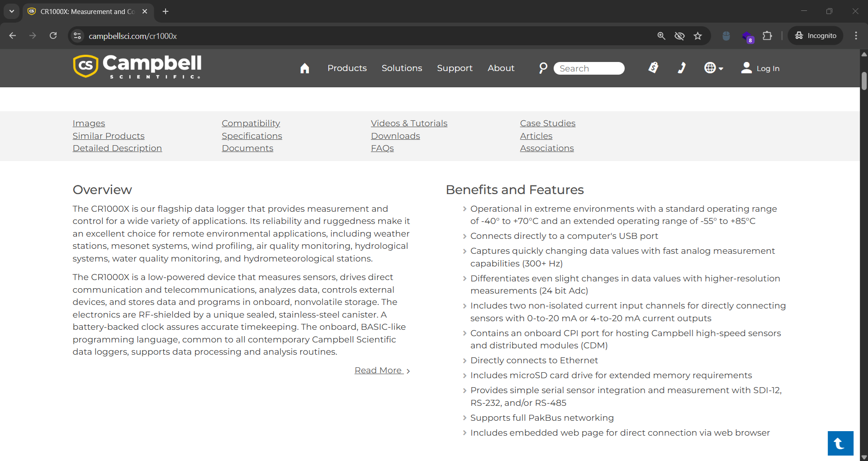This screenshot has width=868, height=461.
Task: Click the search magnifier icon in navbar
Action: [x=543, y=68]
